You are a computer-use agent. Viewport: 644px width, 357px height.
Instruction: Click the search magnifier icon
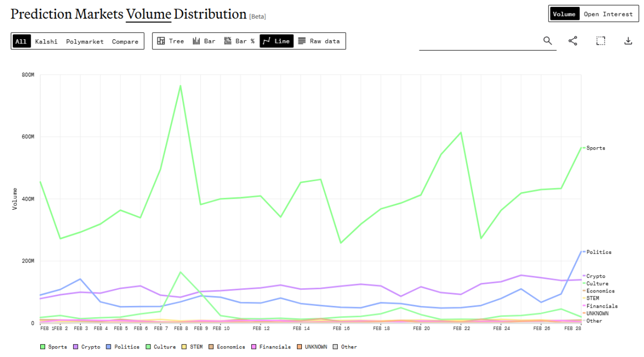point(547,40)
